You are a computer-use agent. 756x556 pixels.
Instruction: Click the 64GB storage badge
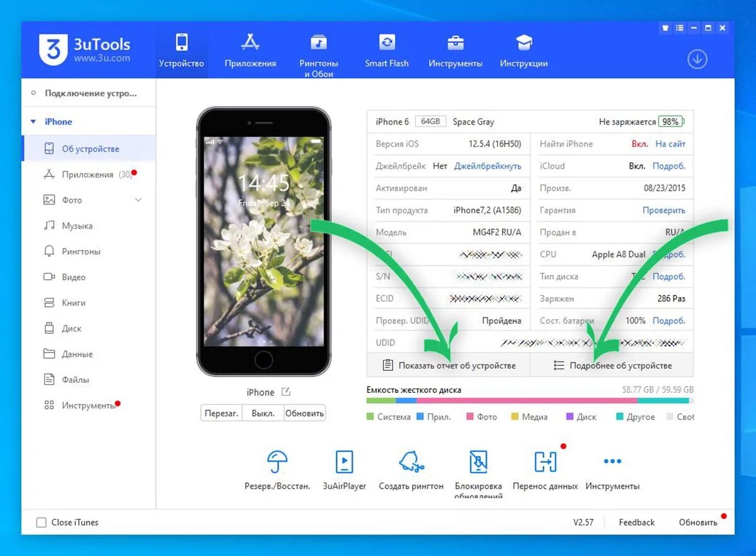(431, 122)
